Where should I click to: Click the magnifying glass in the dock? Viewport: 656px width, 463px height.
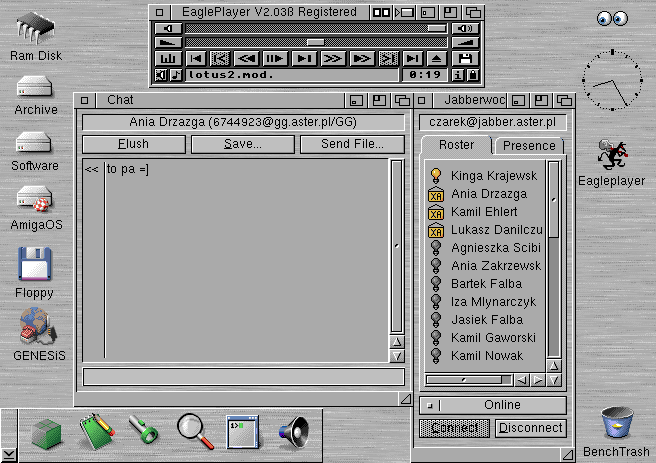click(195, 432)
